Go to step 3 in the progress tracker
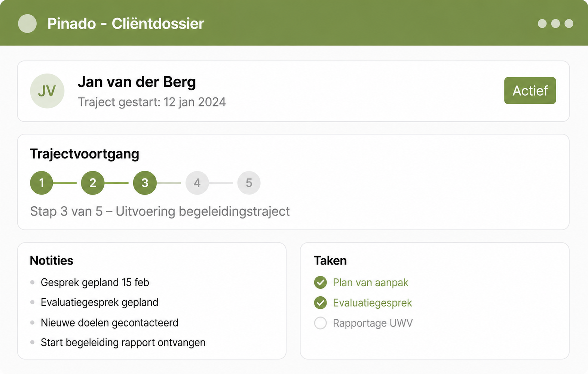The image size is (588, 374). 145,183
